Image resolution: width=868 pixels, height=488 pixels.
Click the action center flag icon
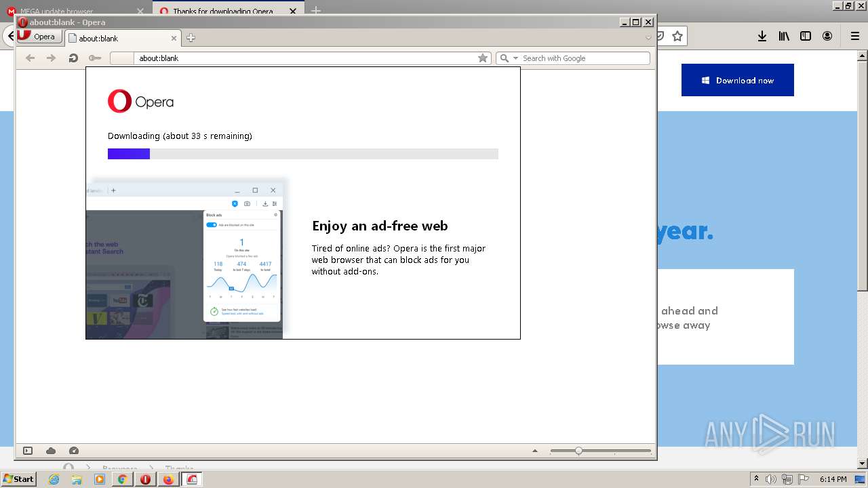803,479
